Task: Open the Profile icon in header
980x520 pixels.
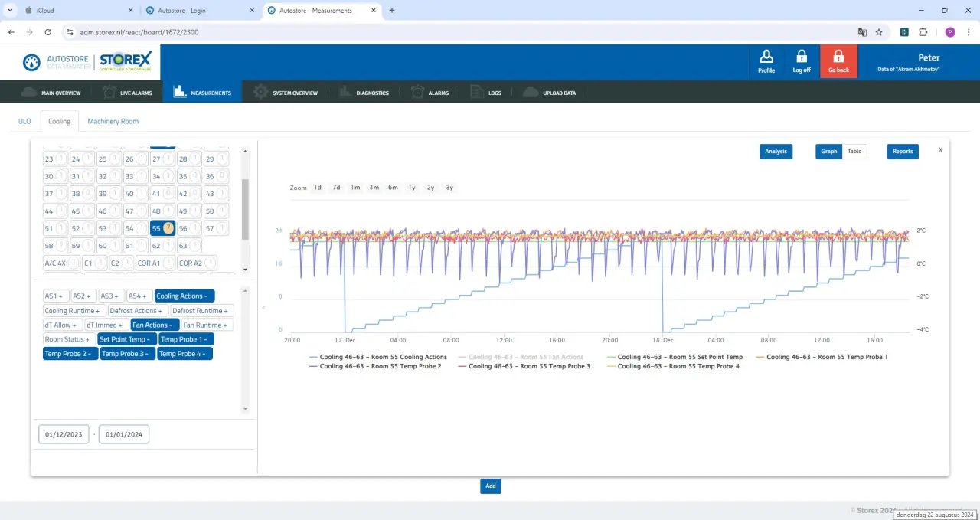Action: coord(766,61)
